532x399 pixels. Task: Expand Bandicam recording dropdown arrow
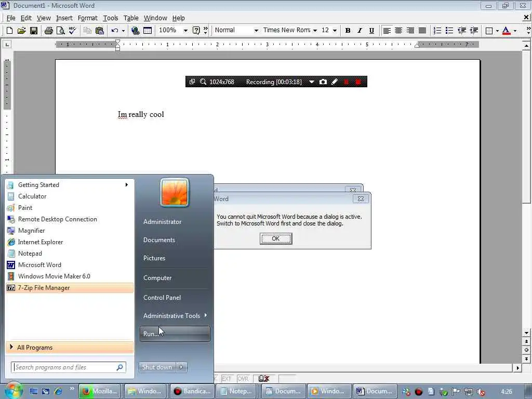pyautogui.click(x=312, y=82)
